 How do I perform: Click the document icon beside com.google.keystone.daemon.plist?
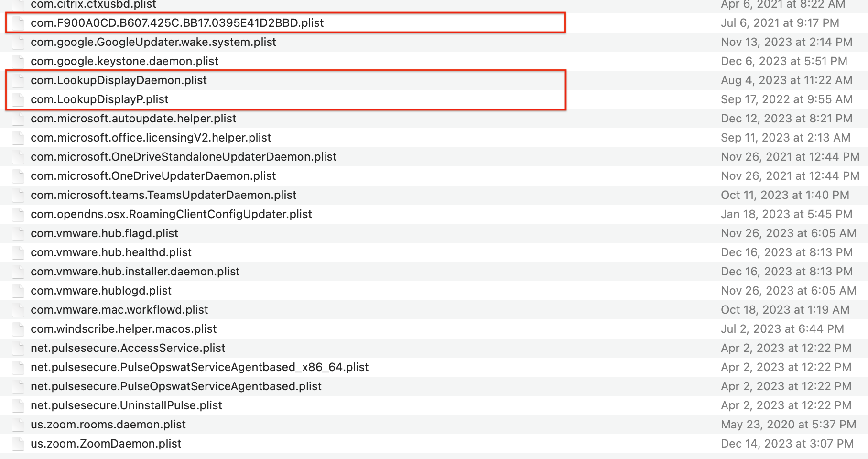[x=18, y=61]
